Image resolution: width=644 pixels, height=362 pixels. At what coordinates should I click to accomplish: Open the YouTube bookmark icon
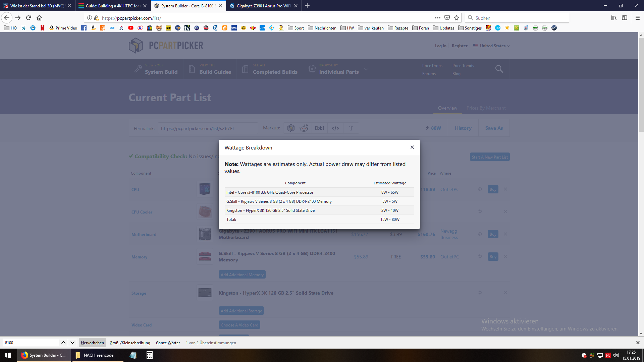click(131, 28)
